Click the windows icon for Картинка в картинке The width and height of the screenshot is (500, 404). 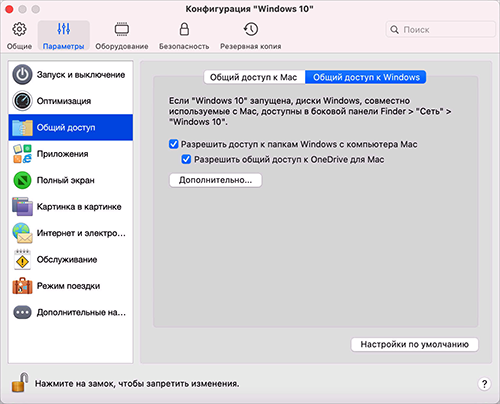(x=22, y=206)
